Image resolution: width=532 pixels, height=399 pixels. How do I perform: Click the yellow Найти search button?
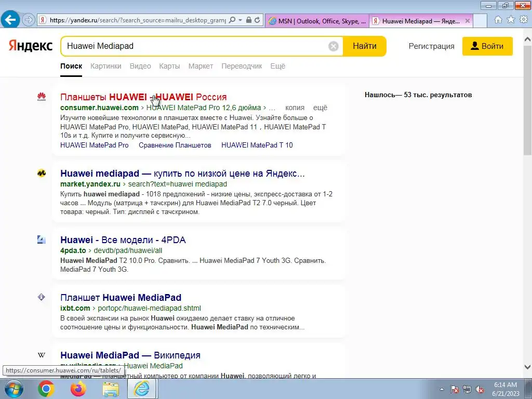[x=364, y=46]
